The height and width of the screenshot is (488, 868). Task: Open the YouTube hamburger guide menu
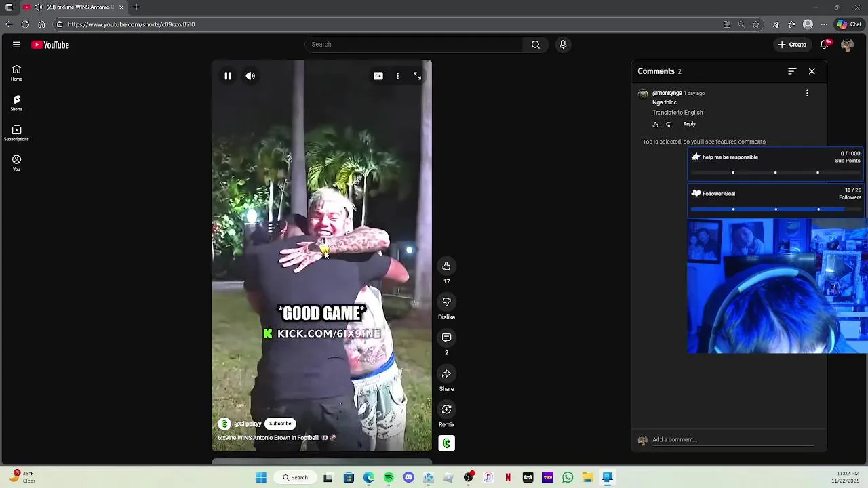(x=16, y=45)
